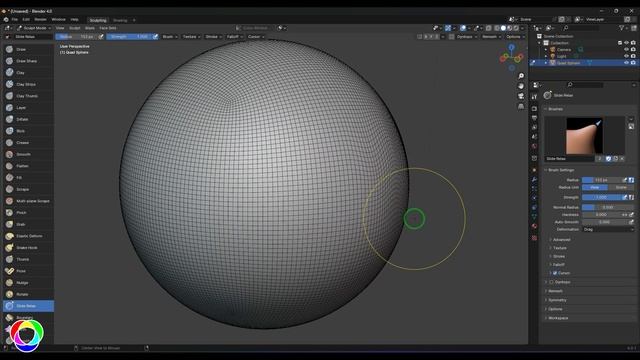Open the header Remesh popover
Viewport: 640px width, 360px height.
(x=491, y=37)
